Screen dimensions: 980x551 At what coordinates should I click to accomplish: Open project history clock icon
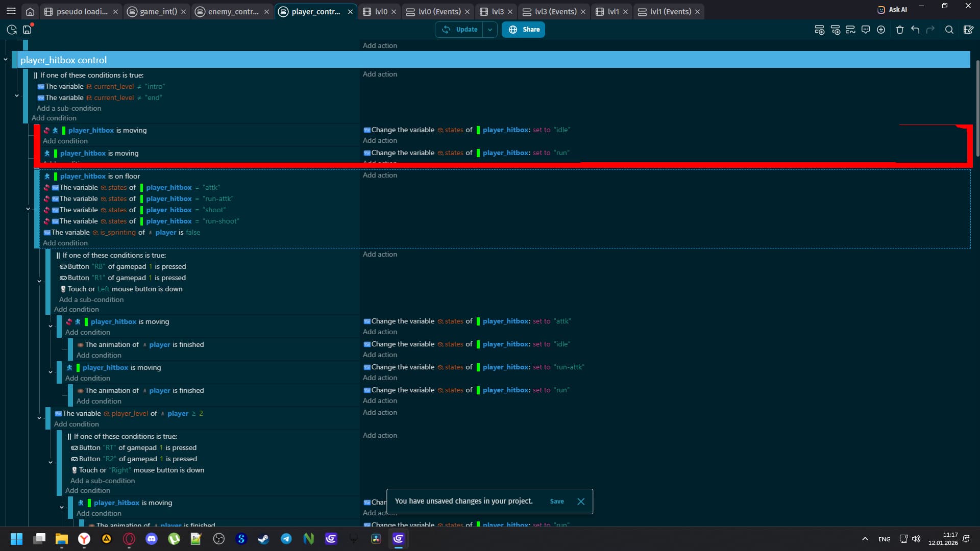point(12,30)
